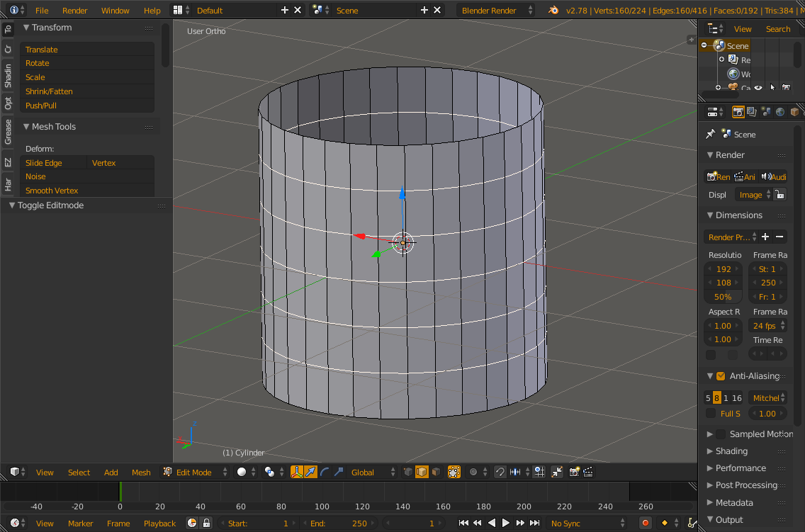Click the Audio render button
Viewport: 805px width, 532px height.
coord(774,176)
